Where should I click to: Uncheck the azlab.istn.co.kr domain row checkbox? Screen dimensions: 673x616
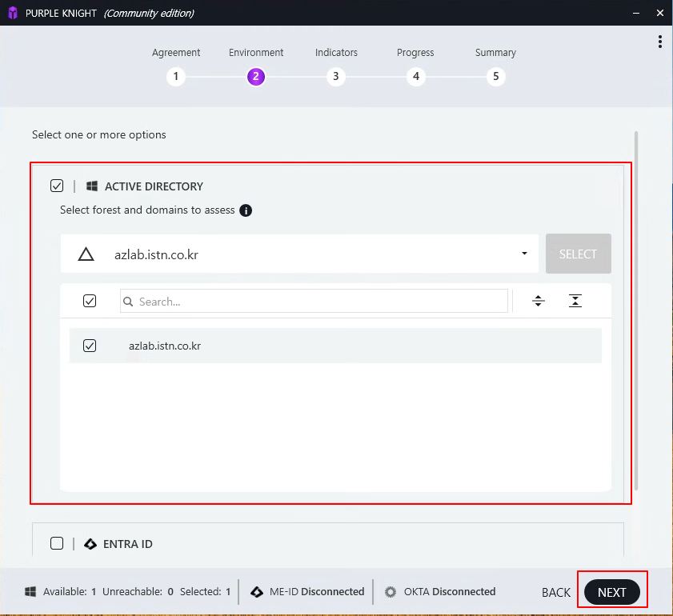(90, 346)
